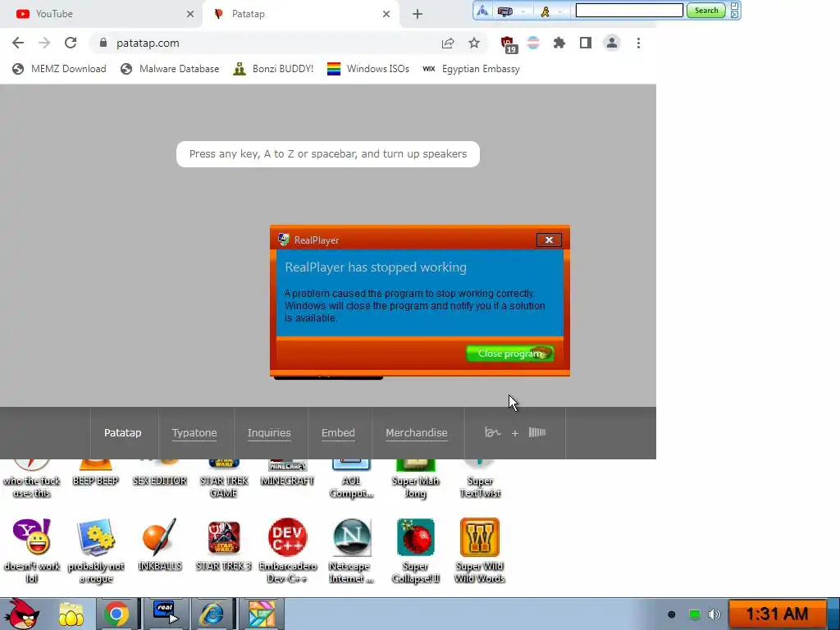Click the AOL toolbar restore icon

[734, 6]
